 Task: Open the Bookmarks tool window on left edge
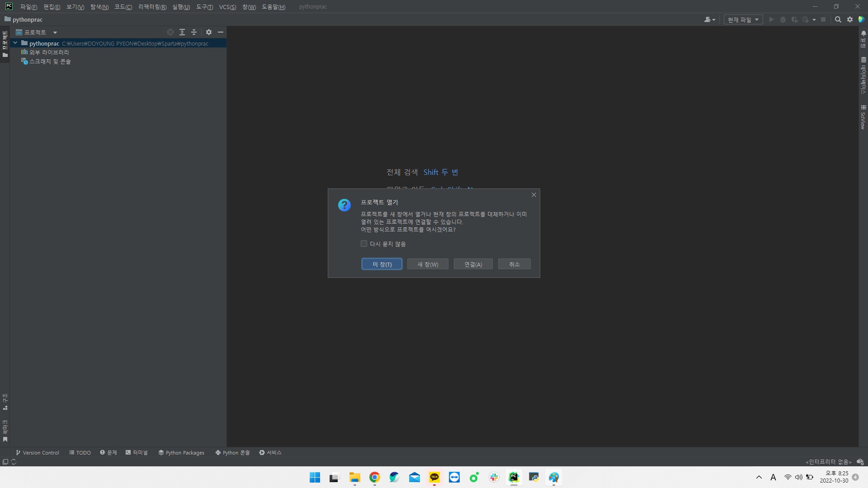coord(5,431)
